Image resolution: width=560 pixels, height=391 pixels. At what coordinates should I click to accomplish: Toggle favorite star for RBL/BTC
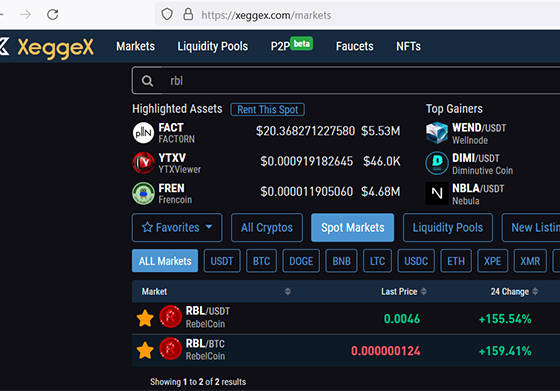click(x=145, y=350)
